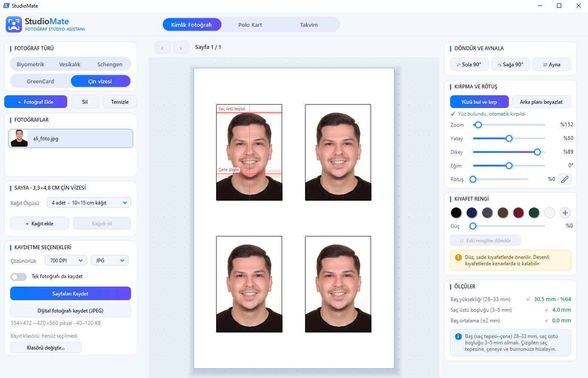Mirror the photo with Ayna
The width and height of the screenshot is (588, 378).
click(551, 65)
